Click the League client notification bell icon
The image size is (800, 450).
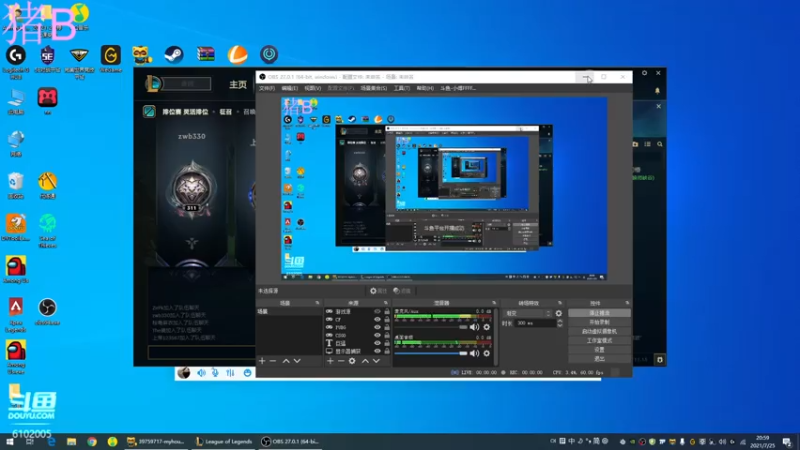point(657,91)
